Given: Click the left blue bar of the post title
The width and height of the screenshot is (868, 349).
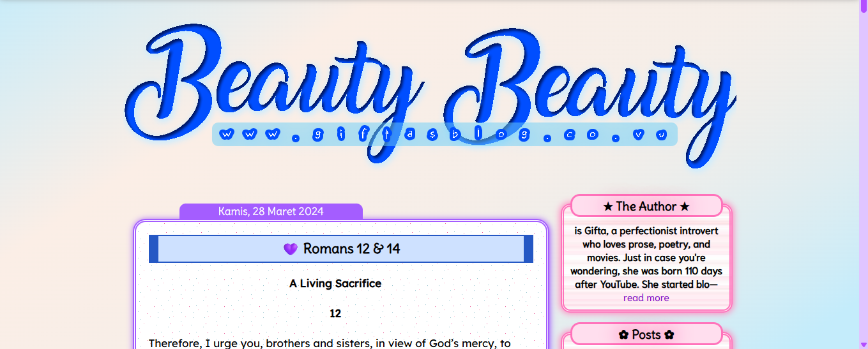Looking at the screenshot, I should (x=153, y=249).
